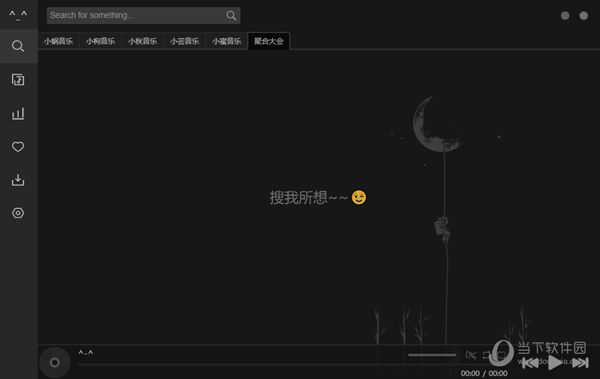Screen dimensions: 600x379
Task: Open the settings hexagon sidebar icon
Action: (x=18, y=213)
